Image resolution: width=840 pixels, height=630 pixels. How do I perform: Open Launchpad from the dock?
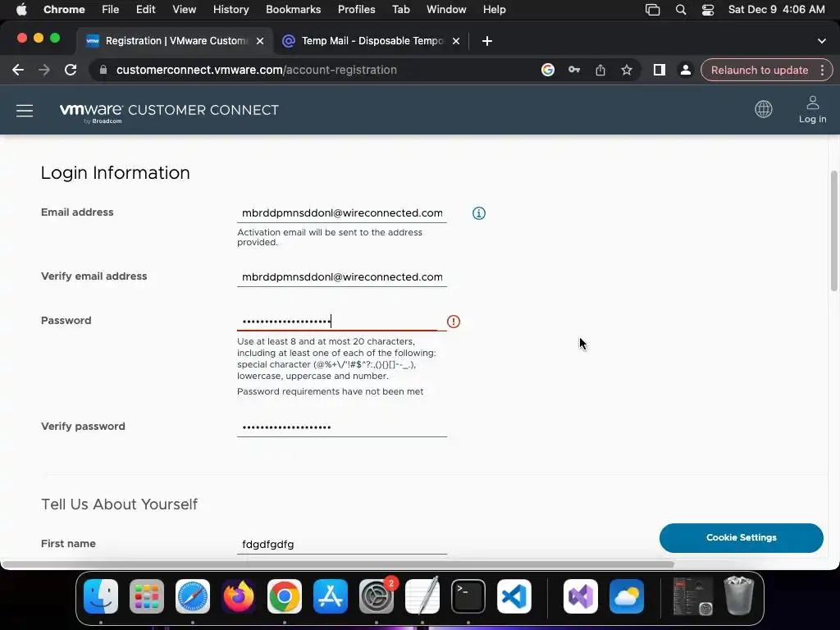tap(146, 596)
